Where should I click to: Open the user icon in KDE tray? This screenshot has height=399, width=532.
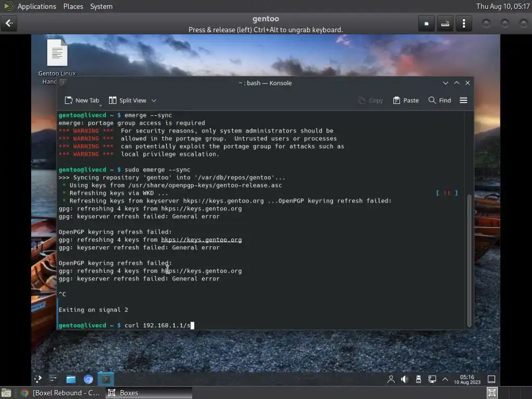coord(391,379)
